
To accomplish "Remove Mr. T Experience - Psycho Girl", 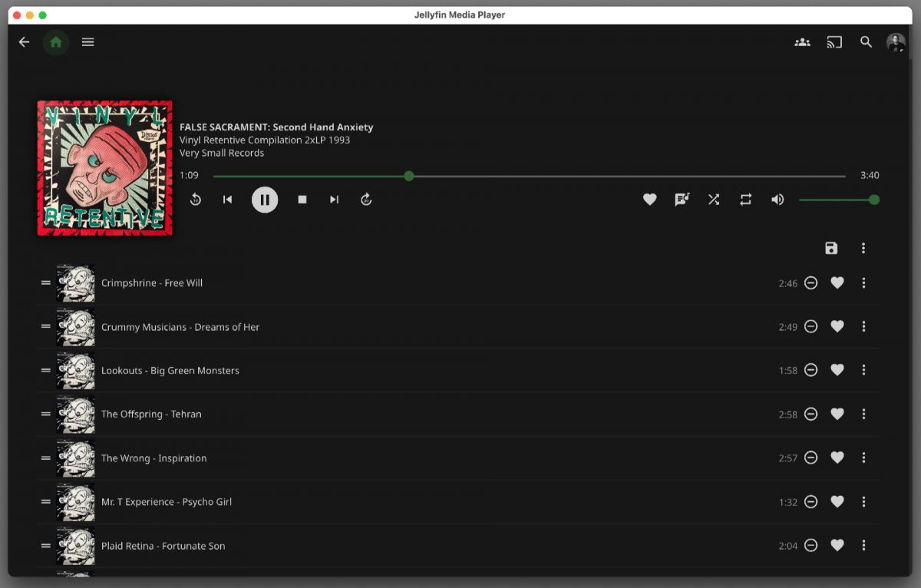I will [x=810, y=501].
